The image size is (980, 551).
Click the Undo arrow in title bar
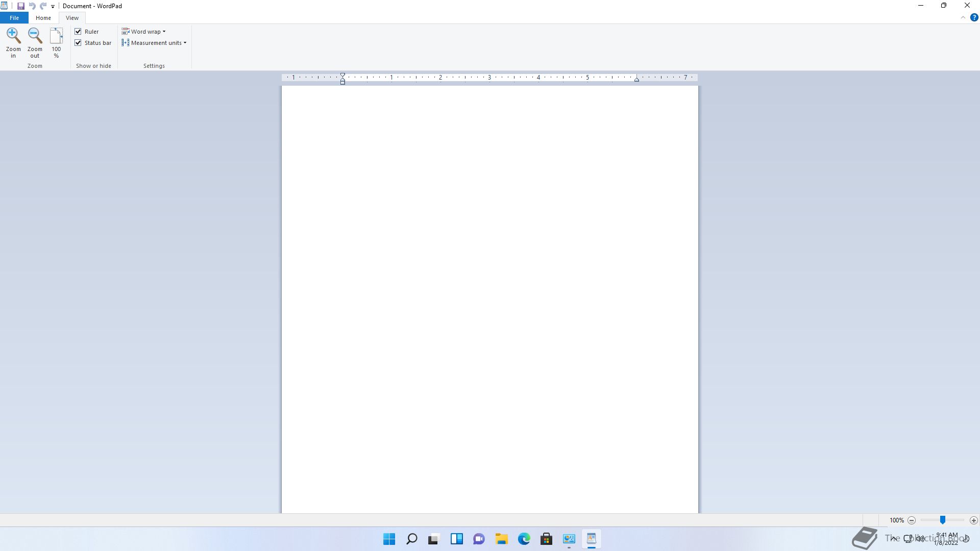[32, 6]
